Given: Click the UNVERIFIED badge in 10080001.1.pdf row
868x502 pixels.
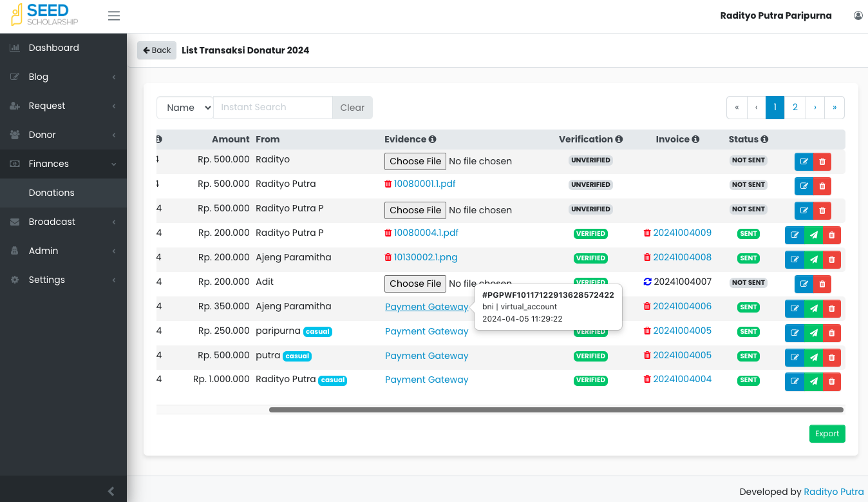Looking at the screenshot, I should pos(590,184).
